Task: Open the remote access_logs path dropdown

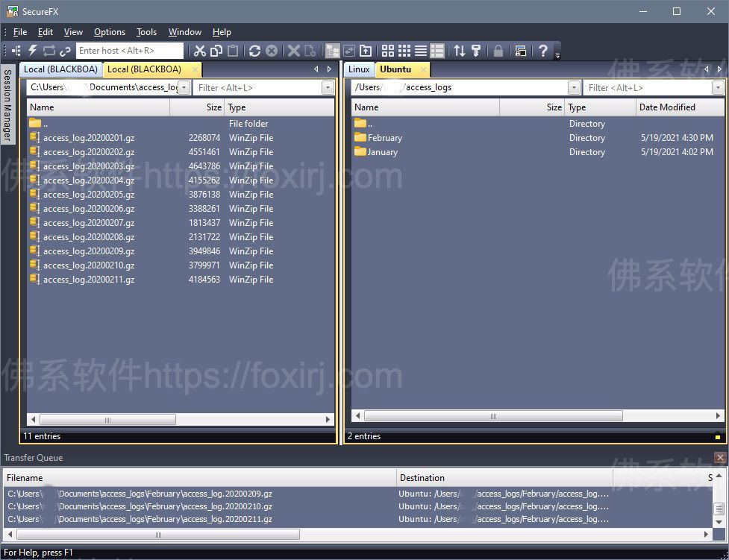Action: (x=574, y=87)
